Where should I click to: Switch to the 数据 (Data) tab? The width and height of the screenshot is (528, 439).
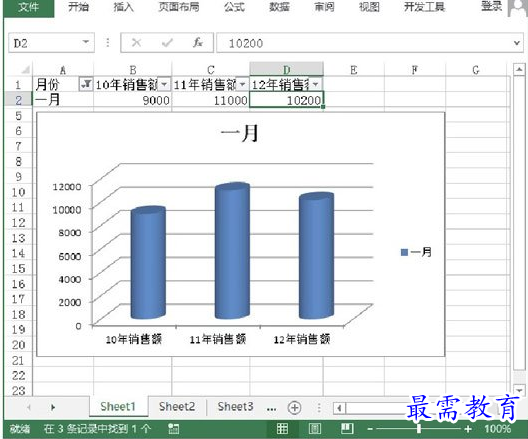(279, 7)
